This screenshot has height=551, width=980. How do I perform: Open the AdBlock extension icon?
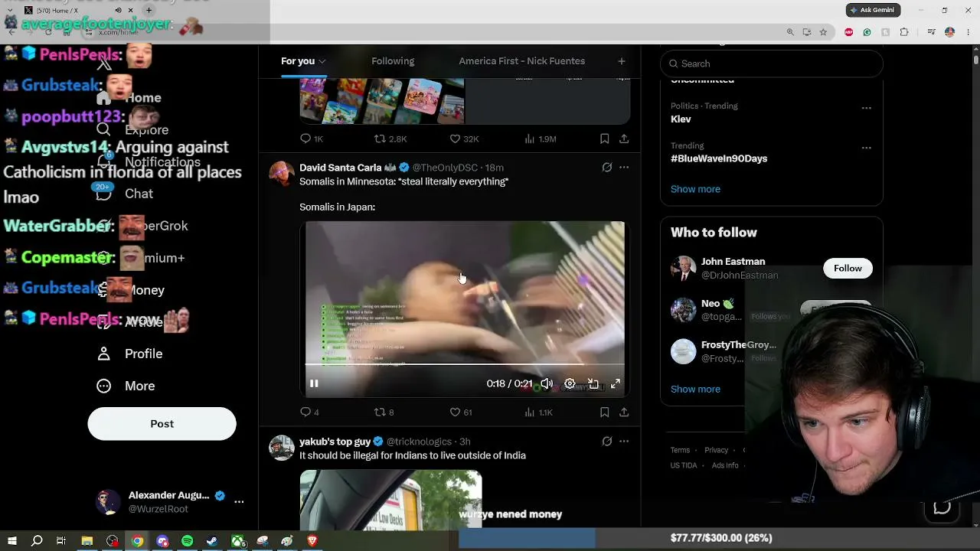pyautogui.click(x=848, y=32)
